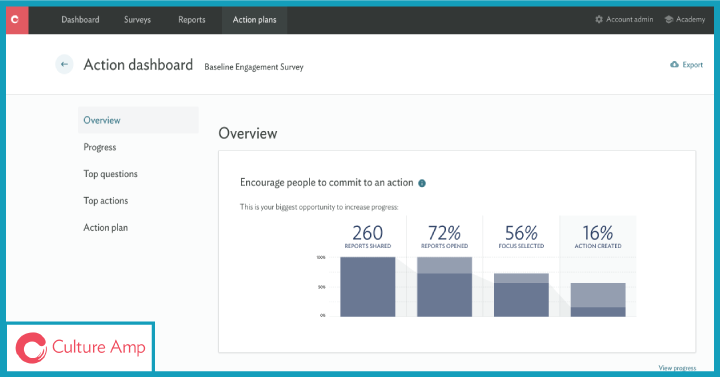Open the Dashboard tab

click(80, 20)
